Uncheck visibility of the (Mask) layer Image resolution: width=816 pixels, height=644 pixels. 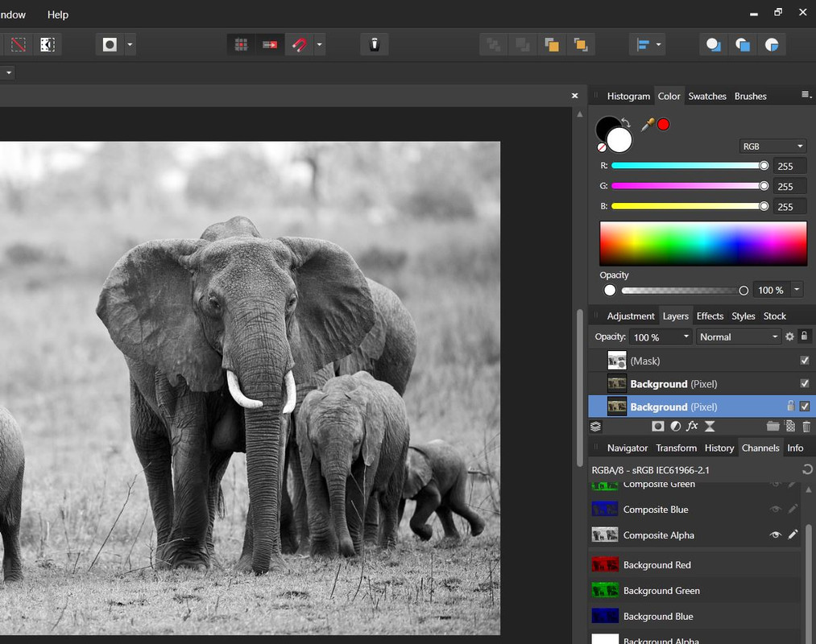pos(805,361)
